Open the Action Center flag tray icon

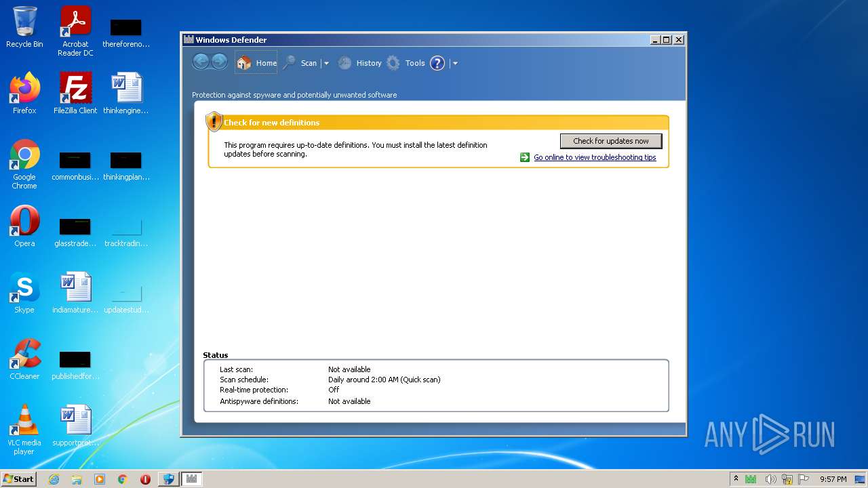pyautogui.click(x=804, y=479)
